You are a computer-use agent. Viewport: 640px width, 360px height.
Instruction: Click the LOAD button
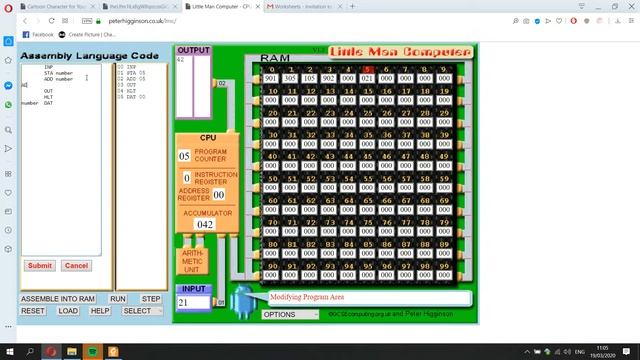(68, 311)
